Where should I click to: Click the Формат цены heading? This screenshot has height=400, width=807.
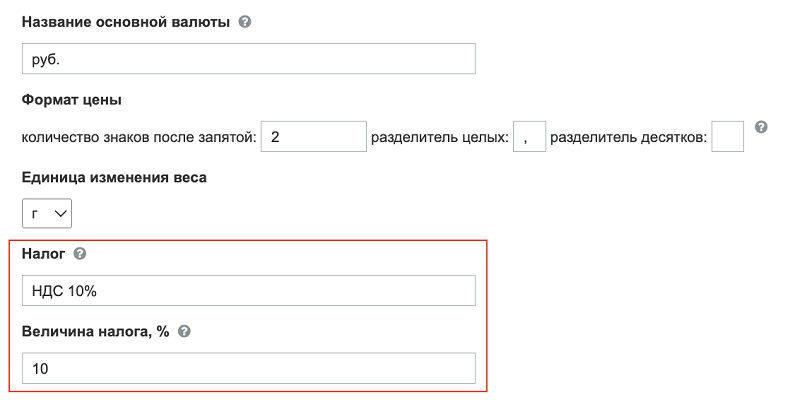pos(72,100)
